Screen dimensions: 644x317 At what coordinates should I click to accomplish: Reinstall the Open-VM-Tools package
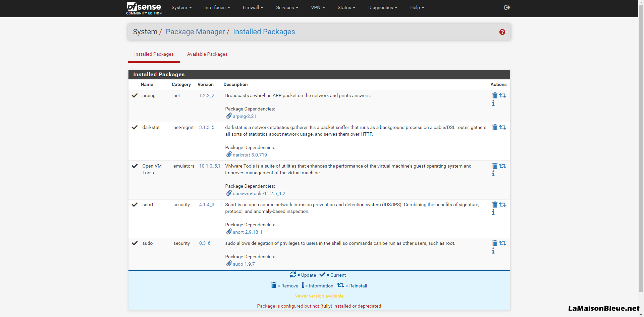point(502,166)
